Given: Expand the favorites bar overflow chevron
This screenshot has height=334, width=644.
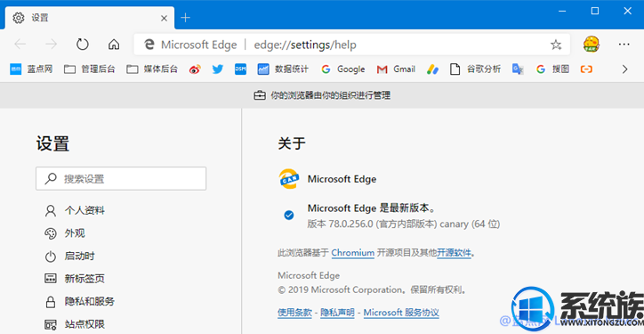Looking at the screenshot, I should 624,69.
